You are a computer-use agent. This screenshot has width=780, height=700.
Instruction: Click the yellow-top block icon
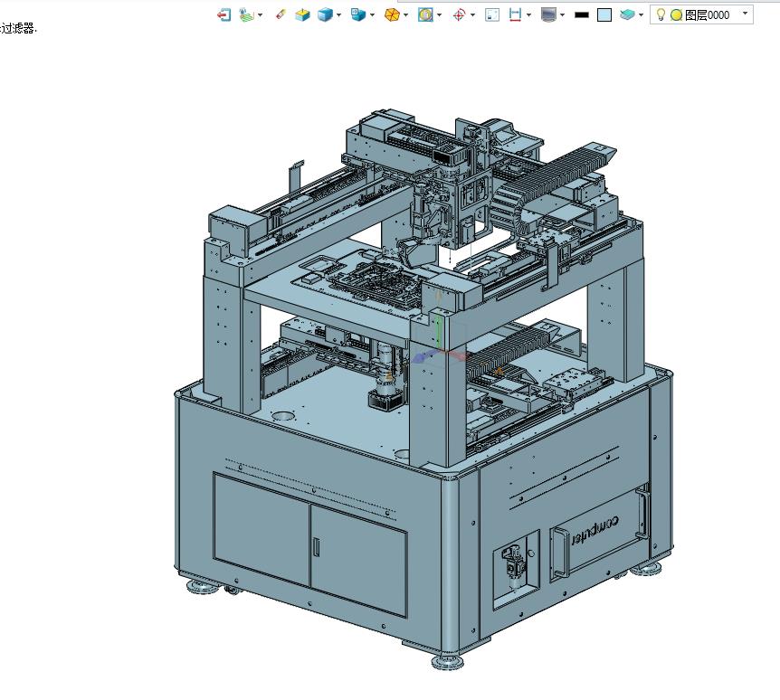(x=302, y=14)
